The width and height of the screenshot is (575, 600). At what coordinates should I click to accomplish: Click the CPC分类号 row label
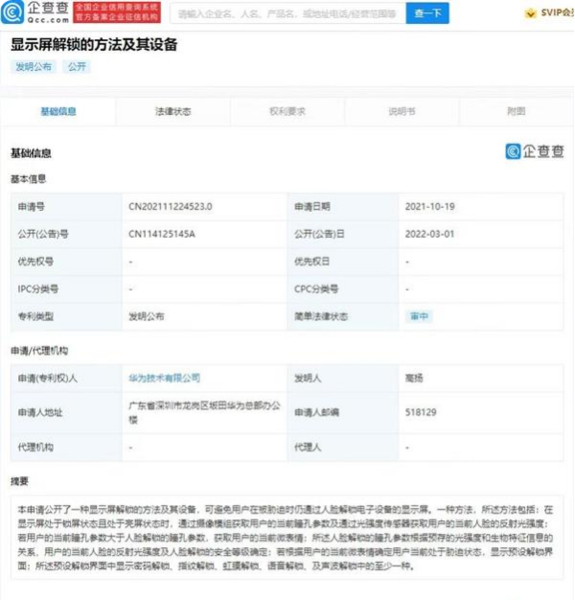(316, 289)
